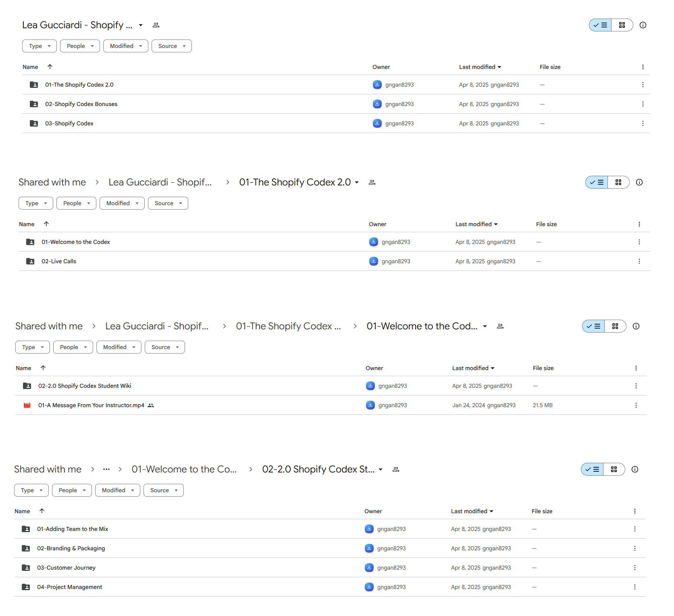Open 01-Welcome to the Cod... title dropdown
The image size is (674, 616).
pyautogui.click(x=485, y=326)
